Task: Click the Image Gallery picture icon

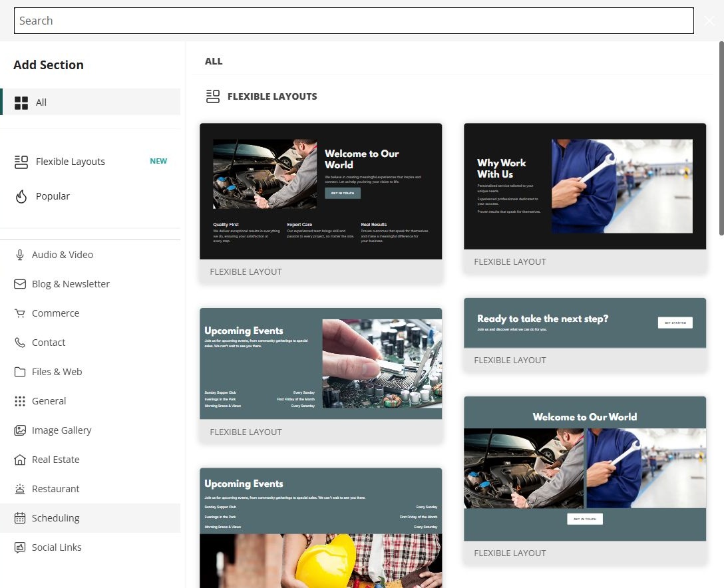Action: tap(20, 430)
